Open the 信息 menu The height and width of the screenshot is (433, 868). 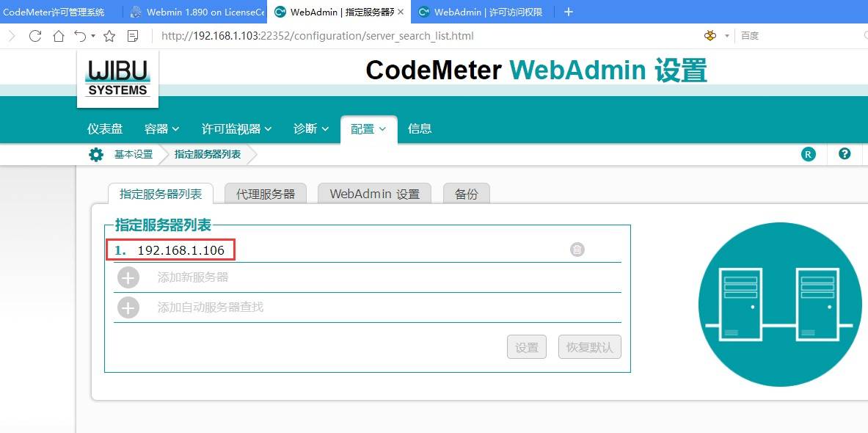pos(420,129)
